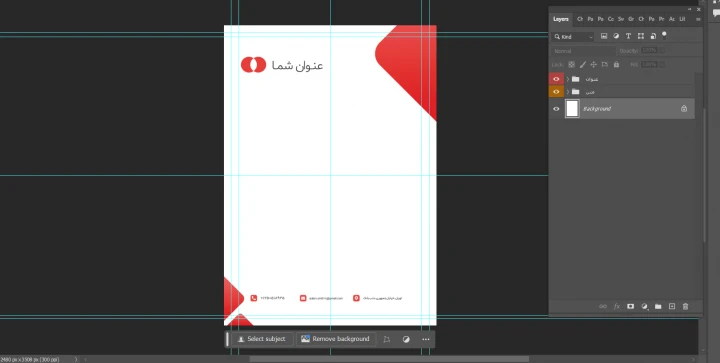Screen dimensions: 720x363
Task: Add a layer mask
Action: [x=630, y=307]
